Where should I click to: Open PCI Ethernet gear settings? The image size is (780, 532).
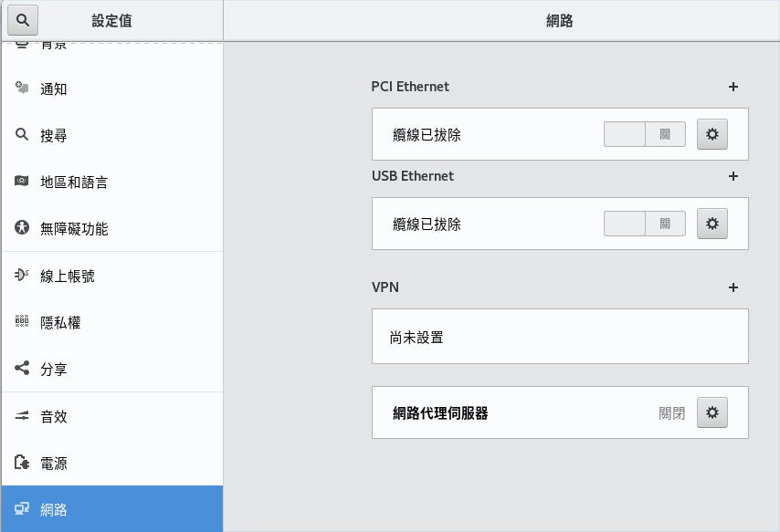[x=711, y=134]
